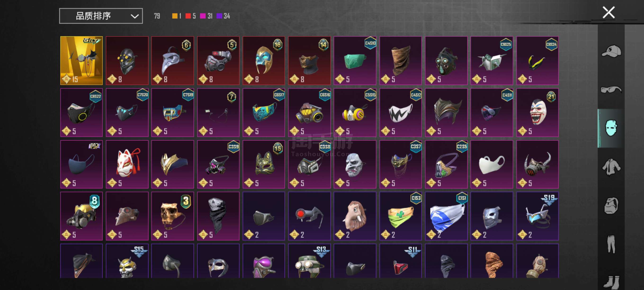Select the C1S1 blue white bandana mask
Viewport: 644px width, 290px height.
[x=446, y=216]
